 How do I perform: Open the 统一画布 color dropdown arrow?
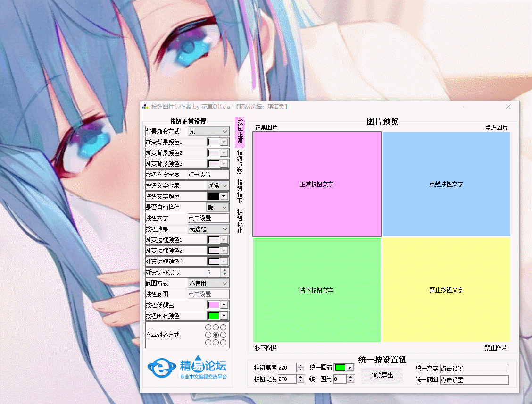coord(350,368)
